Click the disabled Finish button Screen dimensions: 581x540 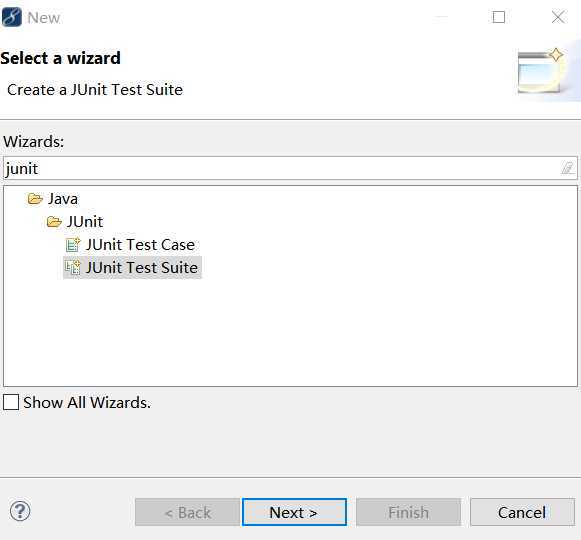408,512
